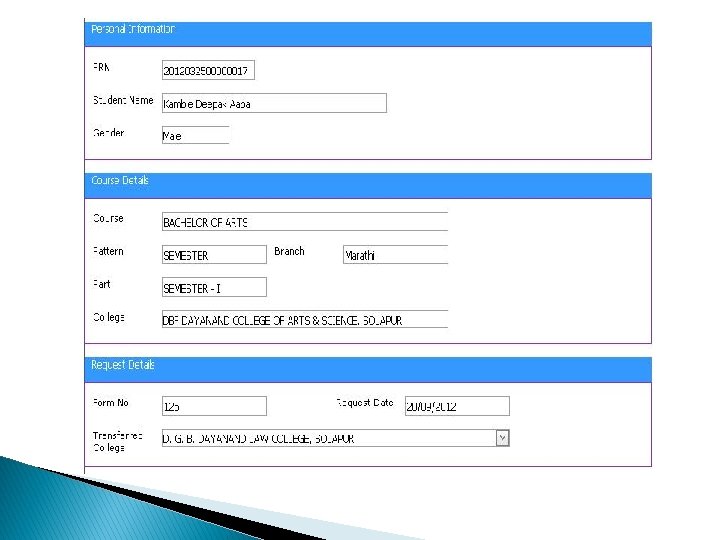
Task: Click the Request Date label
Action: point(365,403)
